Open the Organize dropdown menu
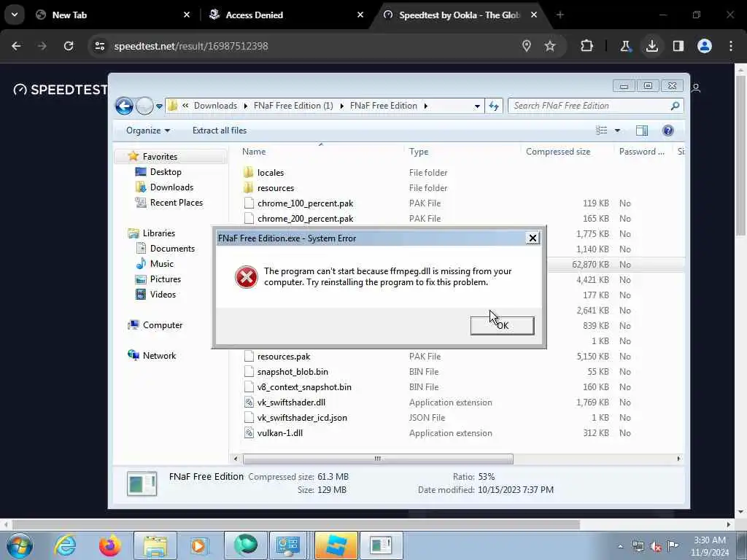Viewport: 747px width, 560px height. click(x=147, y=131)
